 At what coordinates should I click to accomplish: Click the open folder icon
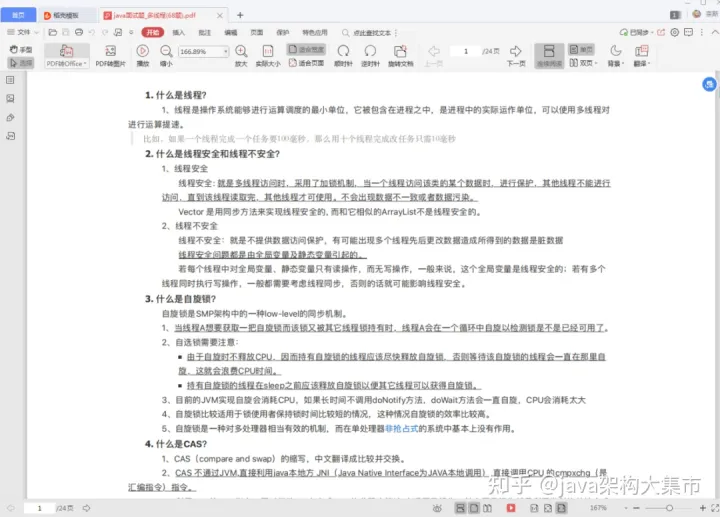(52, 32)
